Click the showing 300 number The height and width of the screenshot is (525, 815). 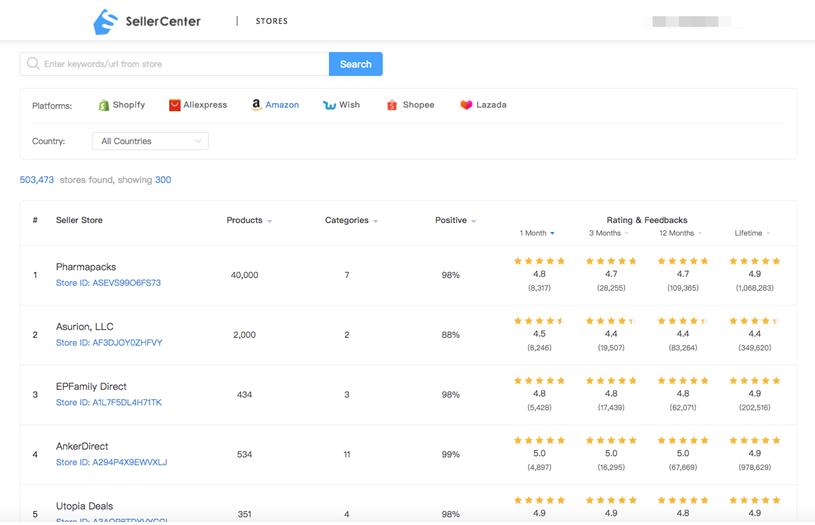click(x=163, y=180)
